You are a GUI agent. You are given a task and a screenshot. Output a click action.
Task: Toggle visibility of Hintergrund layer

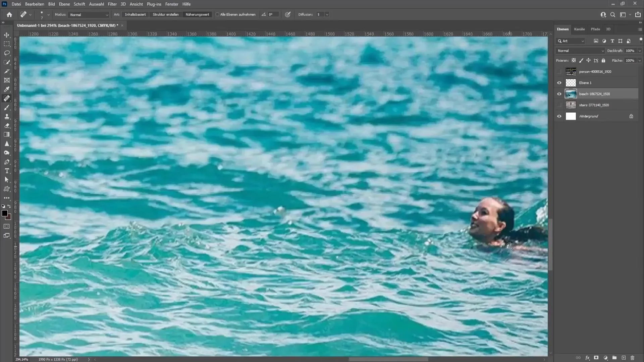(x=559, y=116)
